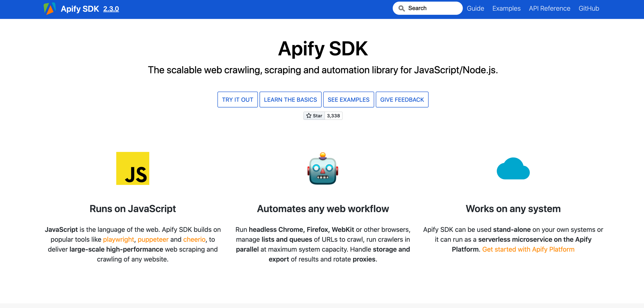Click the SEE EXAMPLES button

point(349,99)
